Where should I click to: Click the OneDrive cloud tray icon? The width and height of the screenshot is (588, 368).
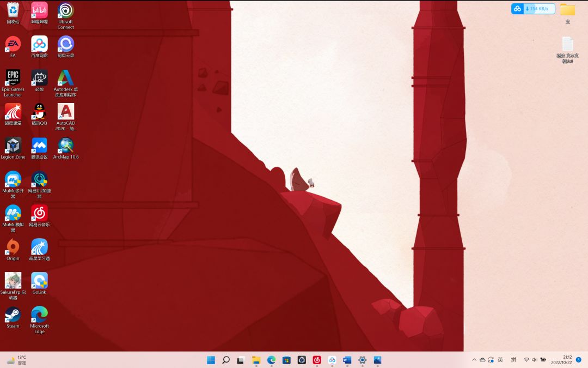click(482, 360)
